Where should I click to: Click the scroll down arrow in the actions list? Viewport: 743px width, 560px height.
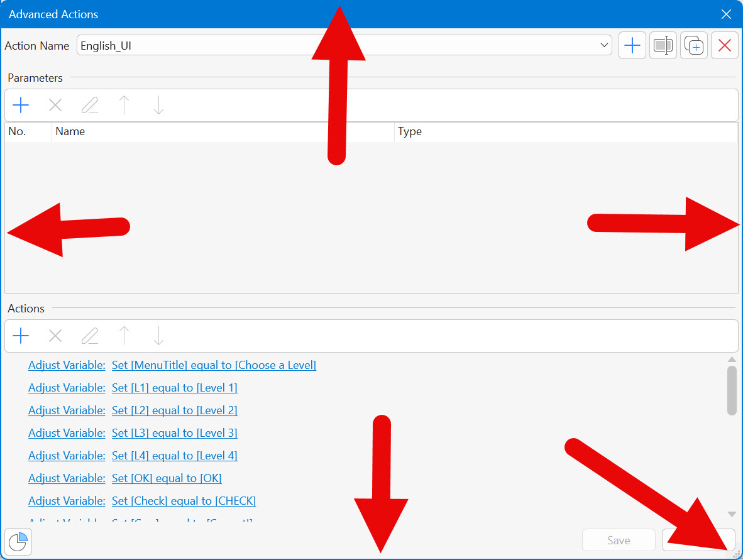tap(732, 514)
